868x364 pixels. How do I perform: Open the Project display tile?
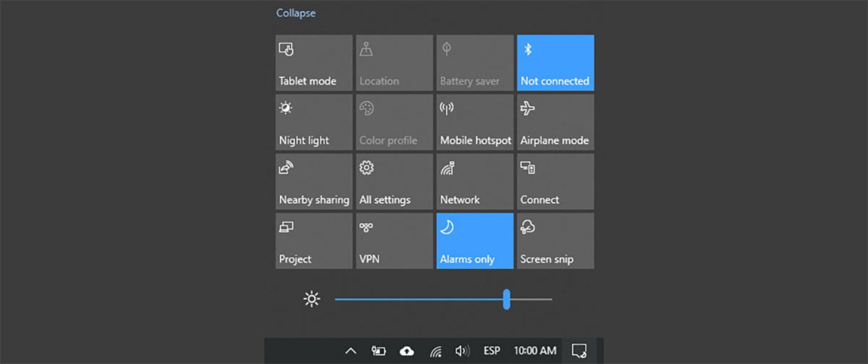[x=314, y=241]
